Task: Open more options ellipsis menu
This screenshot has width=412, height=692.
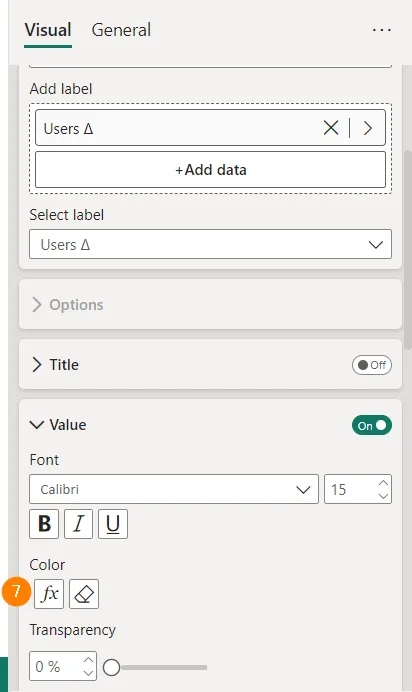Action: tap(382, 30)
